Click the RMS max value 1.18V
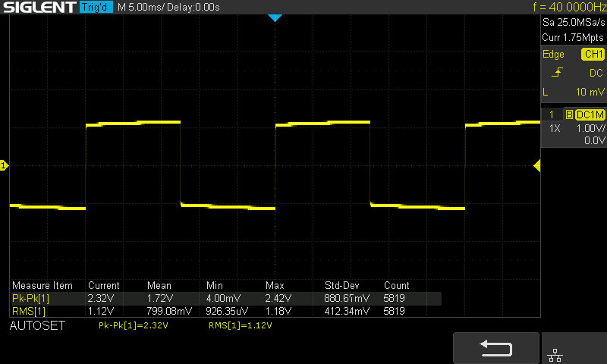607x364 pixels. point(278,311)
